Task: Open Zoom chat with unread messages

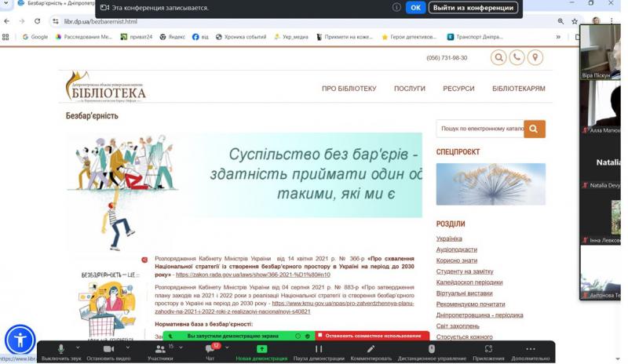Action: (x=210, y=349)
